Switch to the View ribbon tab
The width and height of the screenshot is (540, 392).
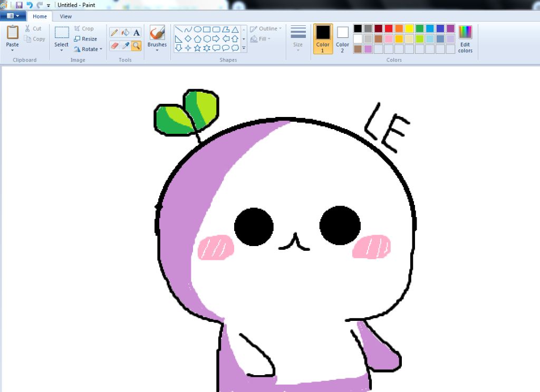pyautogui.click(x=65, y=16)
